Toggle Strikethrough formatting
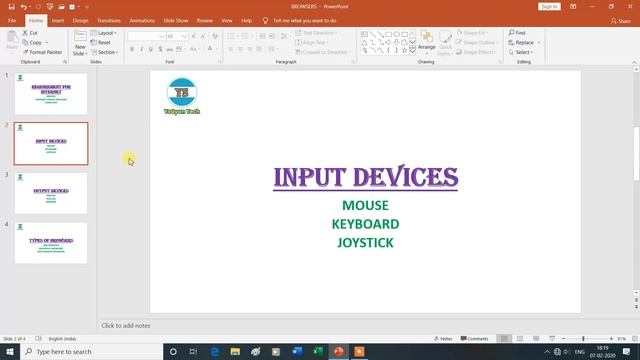 click(169, 49)
